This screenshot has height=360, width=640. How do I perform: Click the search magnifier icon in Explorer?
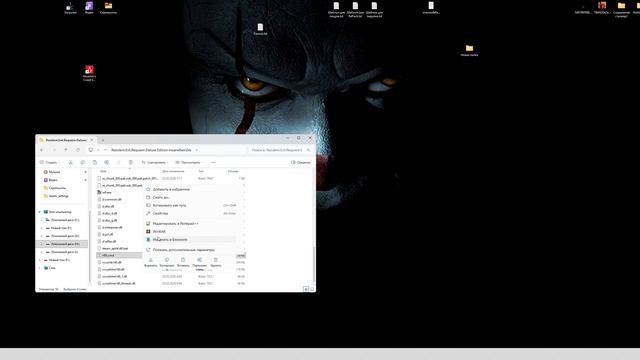click(x=308, y=150)
